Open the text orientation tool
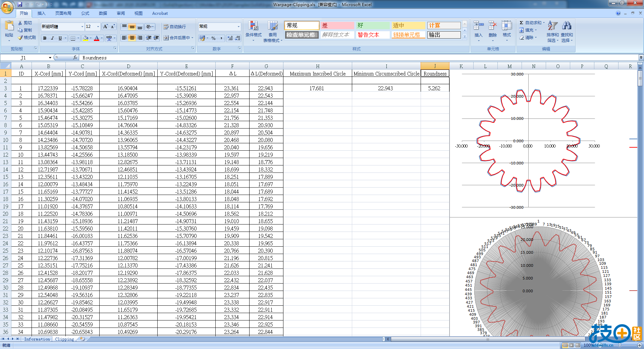The image size is (644, 349). tap(150, 27)
